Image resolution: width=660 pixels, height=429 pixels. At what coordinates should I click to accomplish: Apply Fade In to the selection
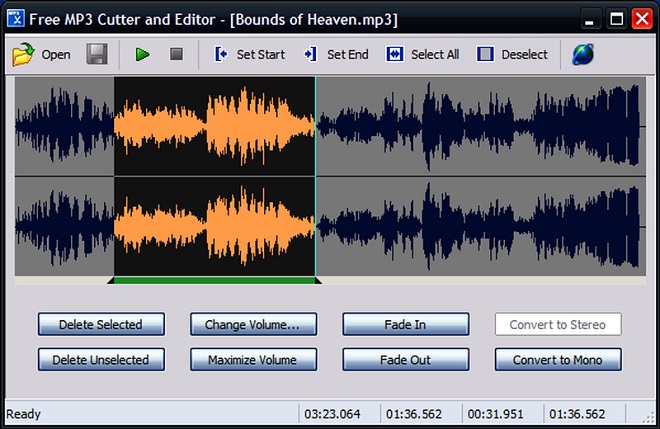[406, 324]
